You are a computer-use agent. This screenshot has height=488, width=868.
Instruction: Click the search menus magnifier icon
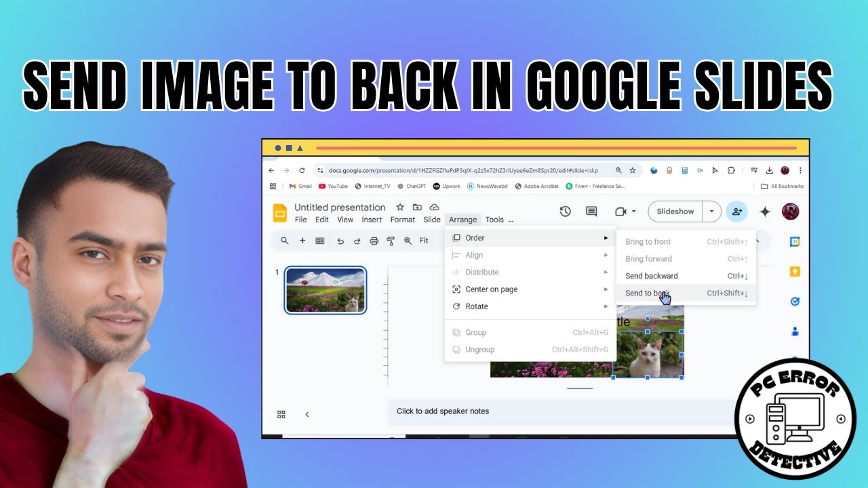pyautogui.click(x=285, y=241)
